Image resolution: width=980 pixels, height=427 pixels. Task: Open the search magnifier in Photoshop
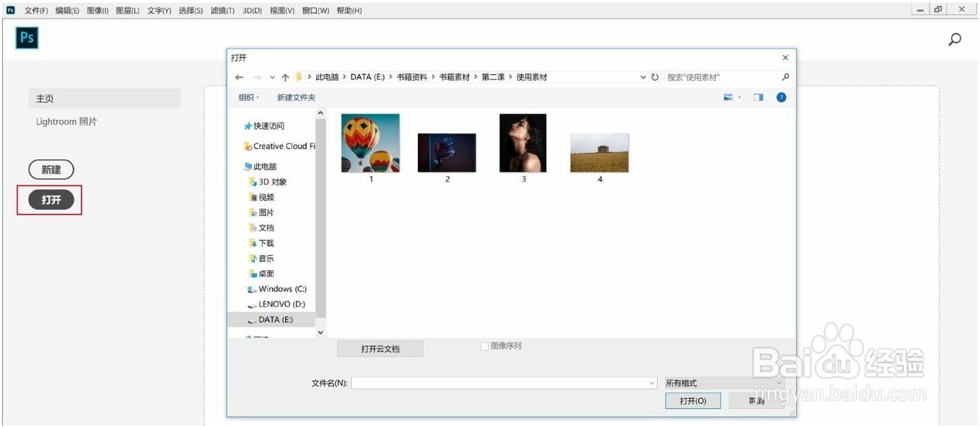pyautogui.click(x=954, y=40)
